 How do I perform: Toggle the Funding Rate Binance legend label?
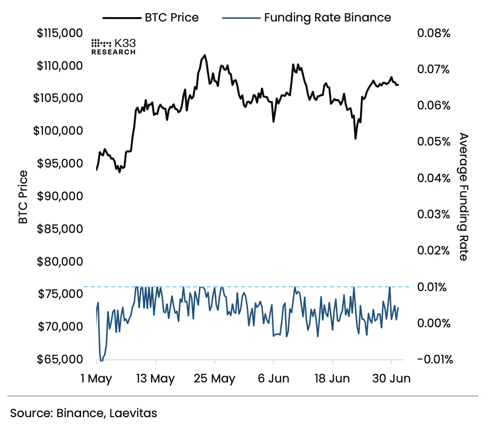coord(328,18)
